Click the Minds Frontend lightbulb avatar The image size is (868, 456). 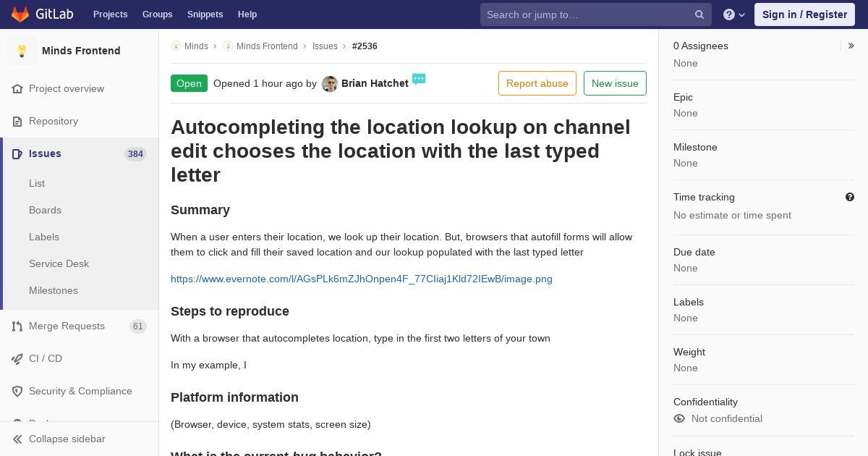click(22, 51)
